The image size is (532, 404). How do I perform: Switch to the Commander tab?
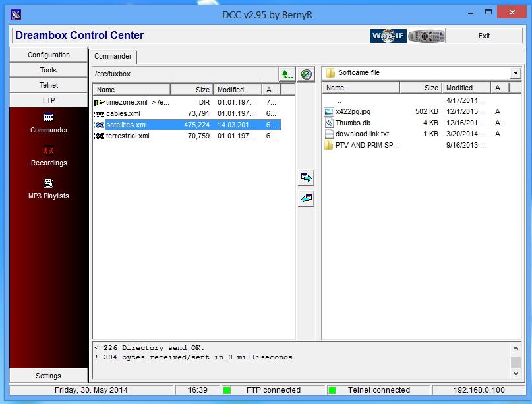(113, 56)
